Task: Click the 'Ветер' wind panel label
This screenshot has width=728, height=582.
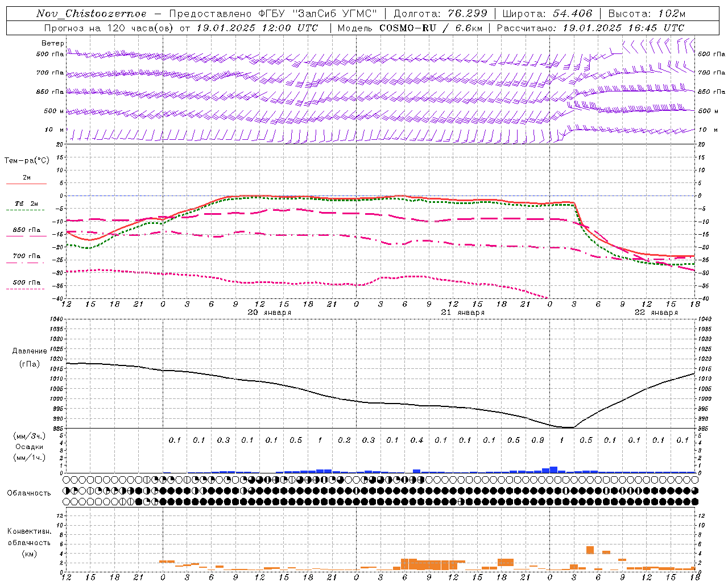Action: (53, 43)
